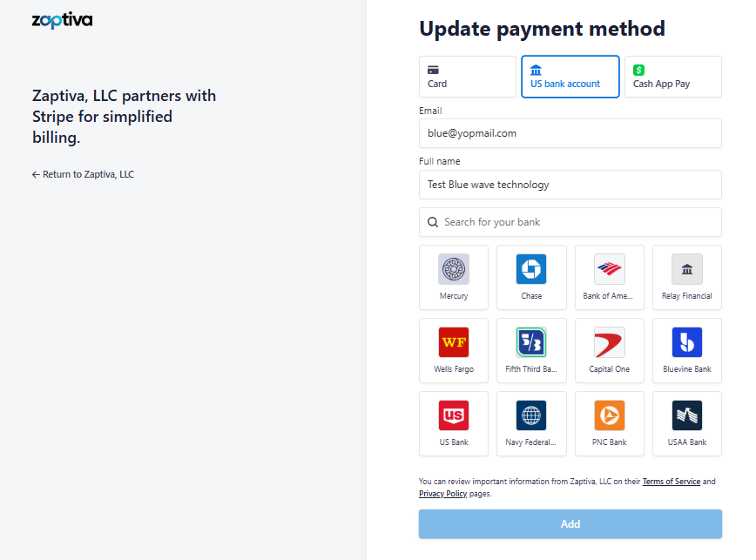The height and width of the screenshot is (560, 756).
Task: Select the Relay Financial icon
Action: tap(687, 269)
